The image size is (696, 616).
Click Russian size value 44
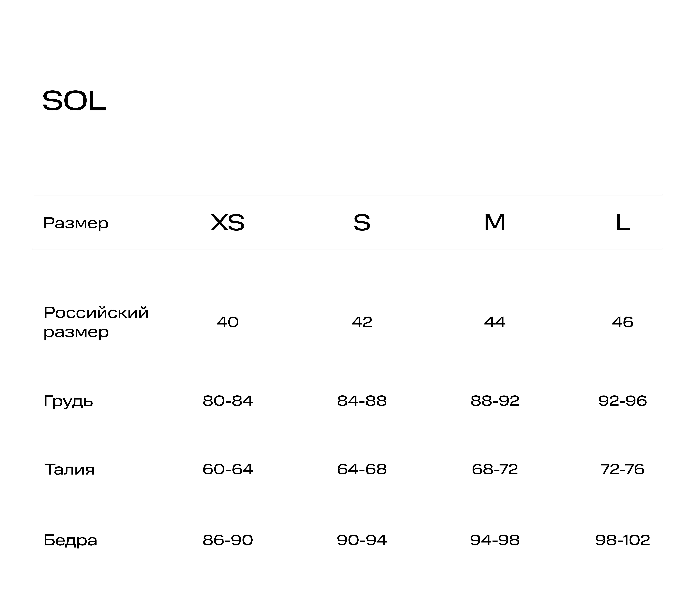coord(495,322)
